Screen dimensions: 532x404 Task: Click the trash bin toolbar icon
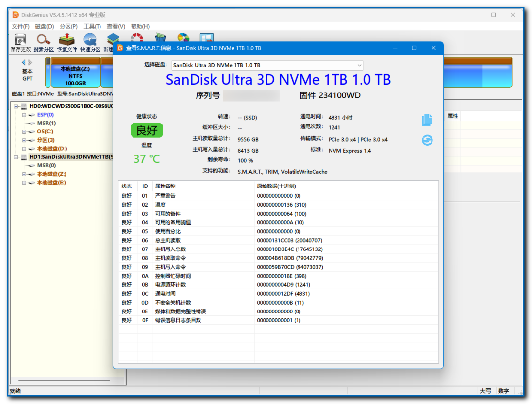pyautogui.click(x=160, y=37)
